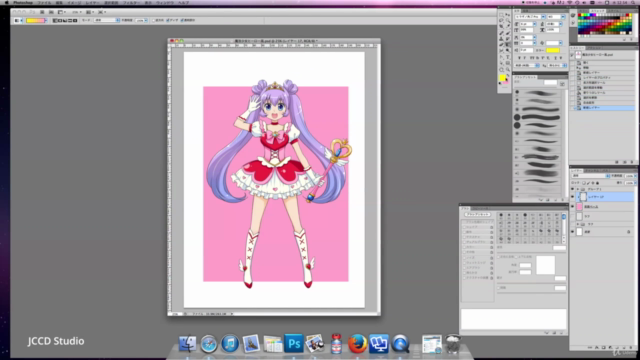Viewport: 640px width, 360px height.
Task: Open the ファイル menu
Action: [x=44, y=3]
